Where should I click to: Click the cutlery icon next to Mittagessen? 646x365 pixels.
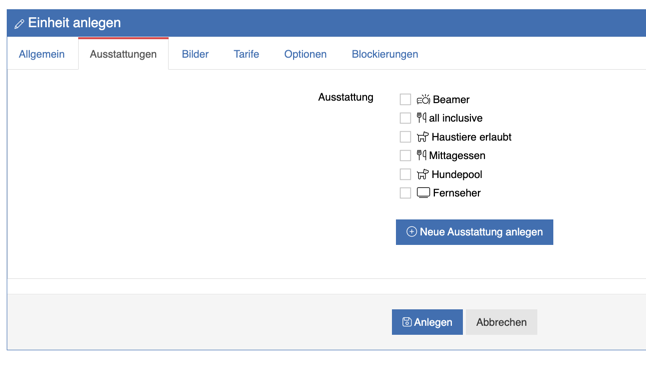click(421, 155)
